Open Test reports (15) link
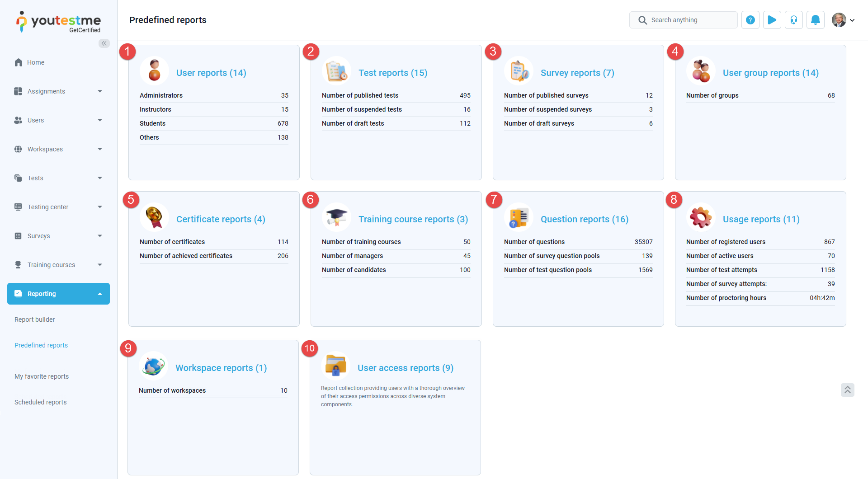Viewport: 868px width, 479px height. click(x=393, y=73)
